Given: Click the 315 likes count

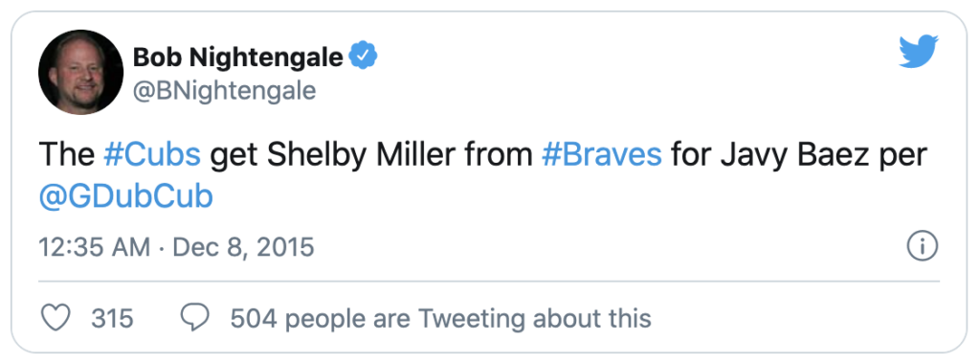Looking at the screenshot, I should (113, 318).
